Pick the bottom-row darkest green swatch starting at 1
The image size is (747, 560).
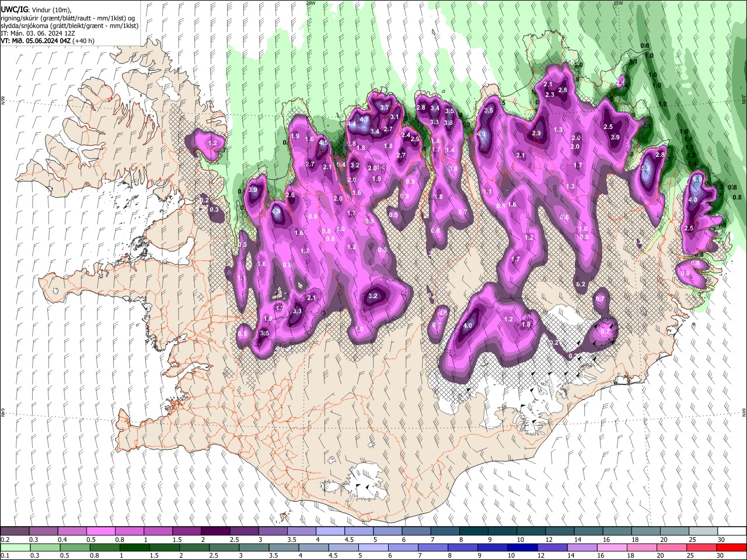click(x=134, y=547)
